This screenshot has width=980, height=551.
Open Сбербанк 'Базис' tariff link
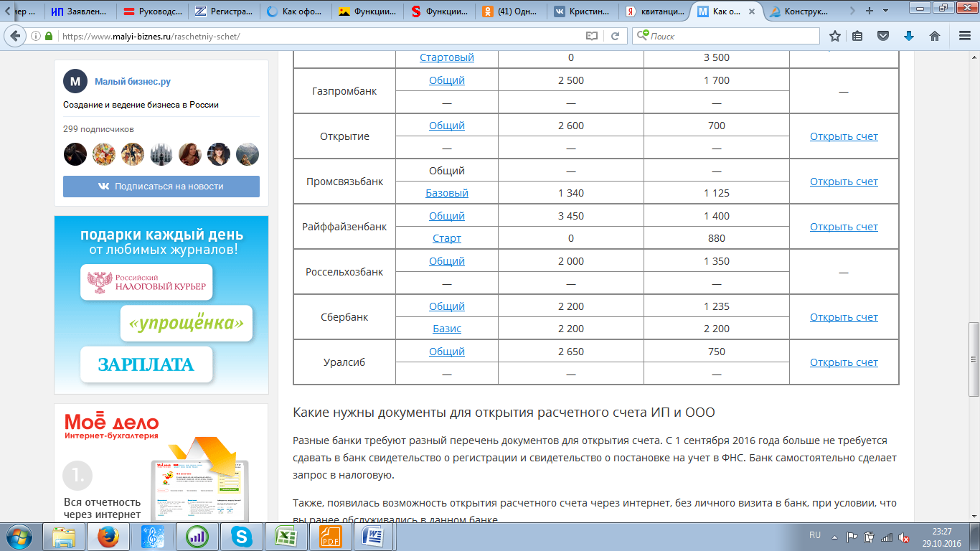447,329
